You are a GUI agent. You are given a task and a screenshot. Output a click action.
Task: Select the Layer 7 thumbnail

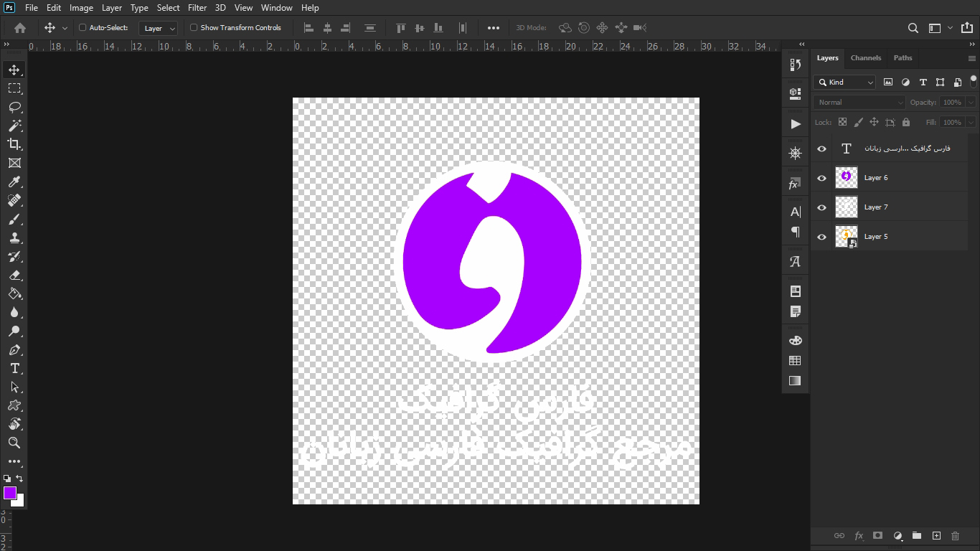click(x=847, y=207)
